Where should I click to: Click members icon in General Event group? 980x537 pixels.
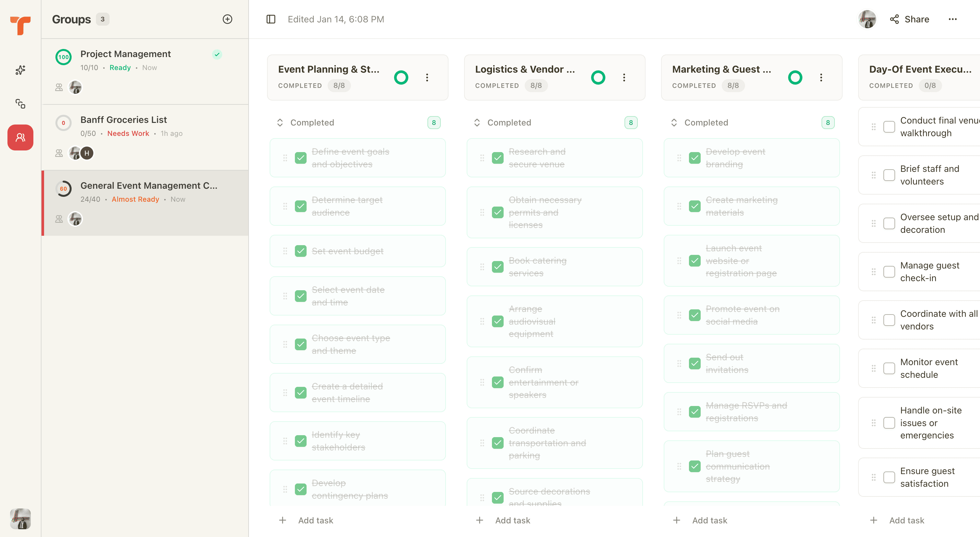(x=59, y=219)
